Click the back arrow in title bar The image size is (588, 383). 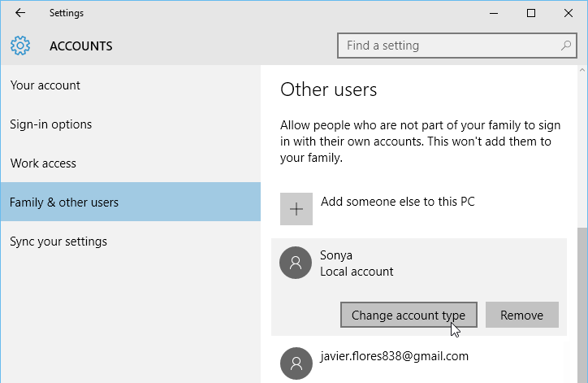pos(20,13)
